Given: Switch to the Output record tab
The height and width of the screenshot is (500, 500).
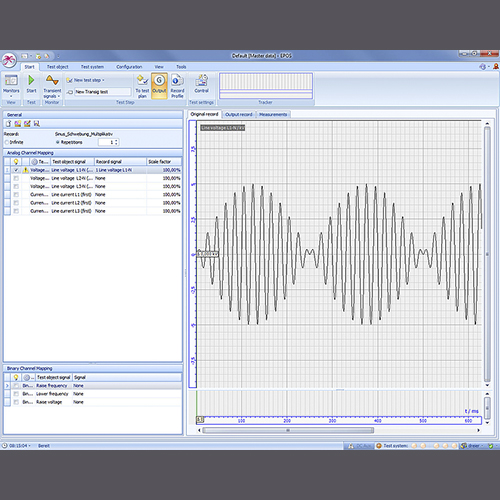Looking at the screenshot, I should tap(239, 114).
